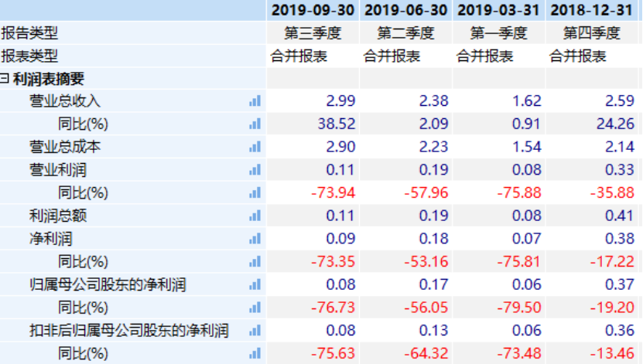643x364 pixels.
Task: Click the -57.96 value
Action: click(426, 192)
